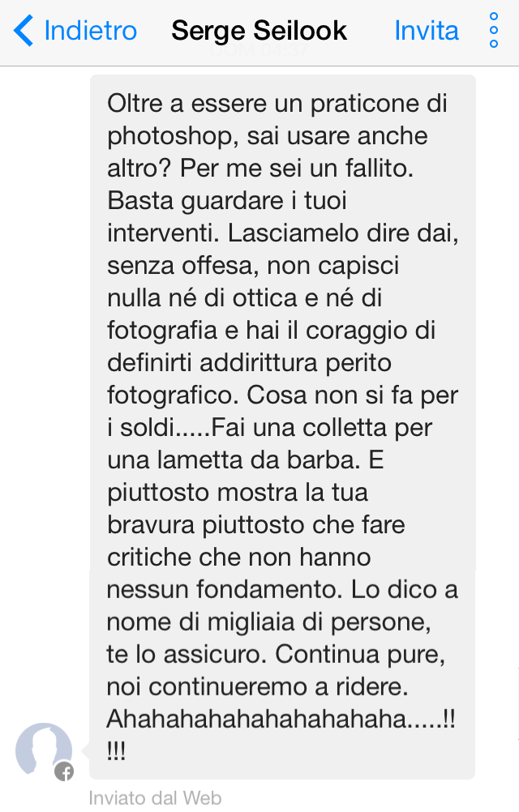Go back via the Indietro label
The height and width of the screenshot is (812, 519).
tap(91, 31)
